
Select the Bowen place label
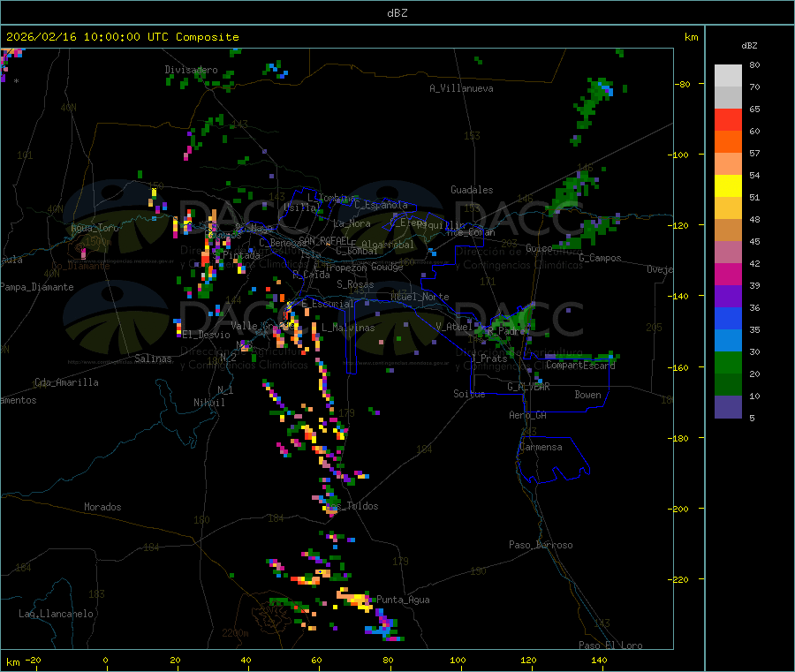pos(588,395)
